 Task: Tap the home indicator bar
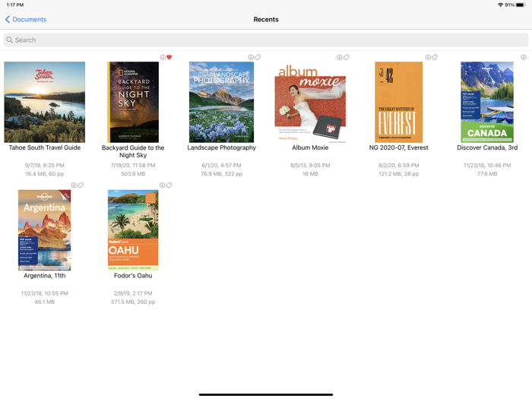(266, 394)
